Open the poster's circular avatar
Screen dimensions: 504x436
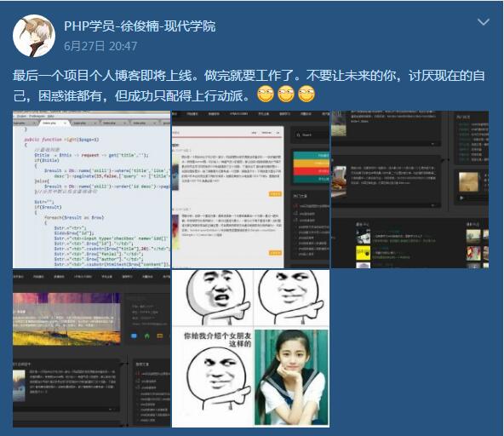pyautogui.click(x=34, y=36)
